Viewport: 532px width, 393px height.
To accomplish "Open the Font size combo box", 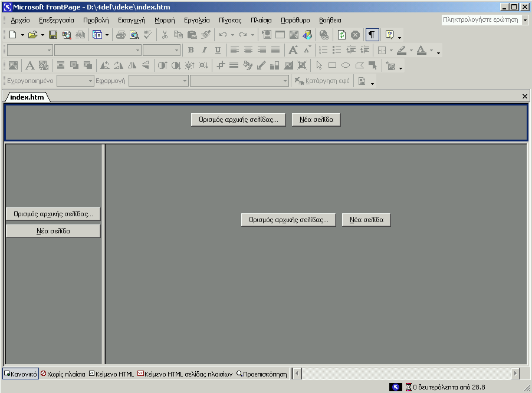I will click(162, 50).
